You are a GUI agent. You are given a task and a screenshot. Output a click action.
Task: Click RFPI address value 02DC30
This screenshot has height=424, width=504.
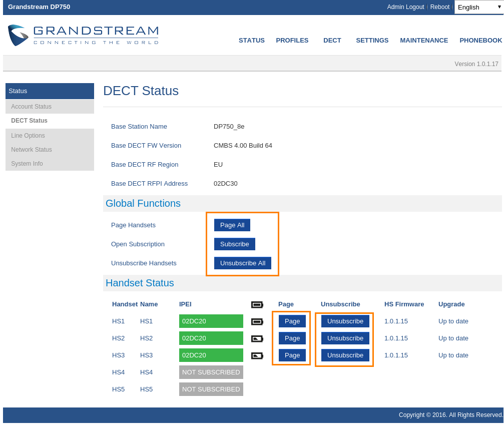[226, 184]
